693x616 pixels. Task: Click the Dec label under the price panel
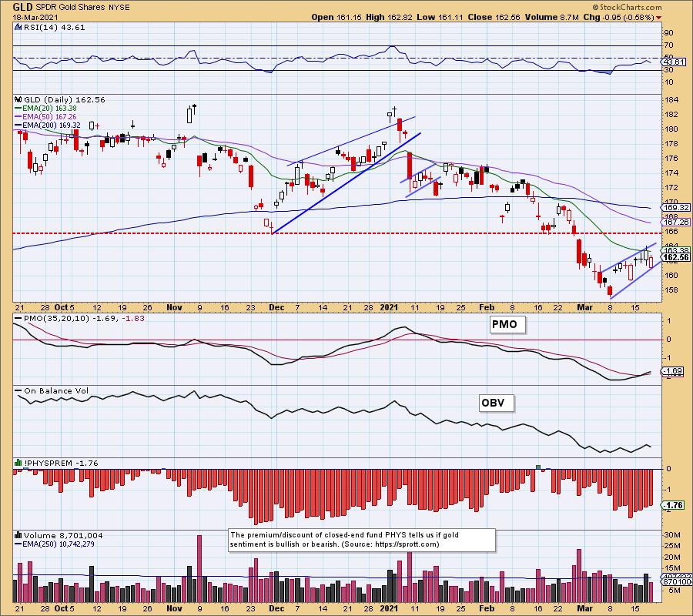[276, 307]
